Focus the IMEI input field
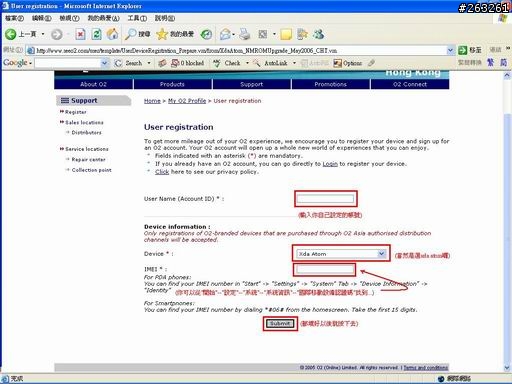Image resolution: width=512 pixels, height=384 pixels. pyautogui.click(x=325, y=269)
